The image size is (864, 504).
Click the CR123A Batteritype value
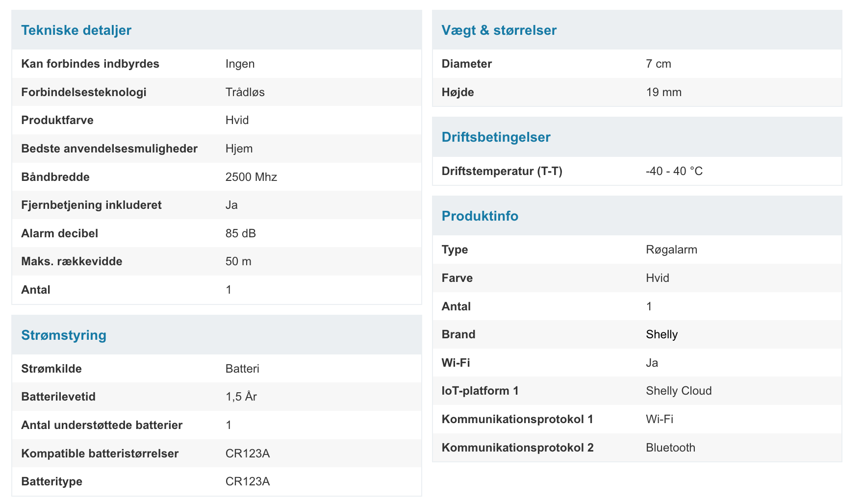(x=247, y=481)
